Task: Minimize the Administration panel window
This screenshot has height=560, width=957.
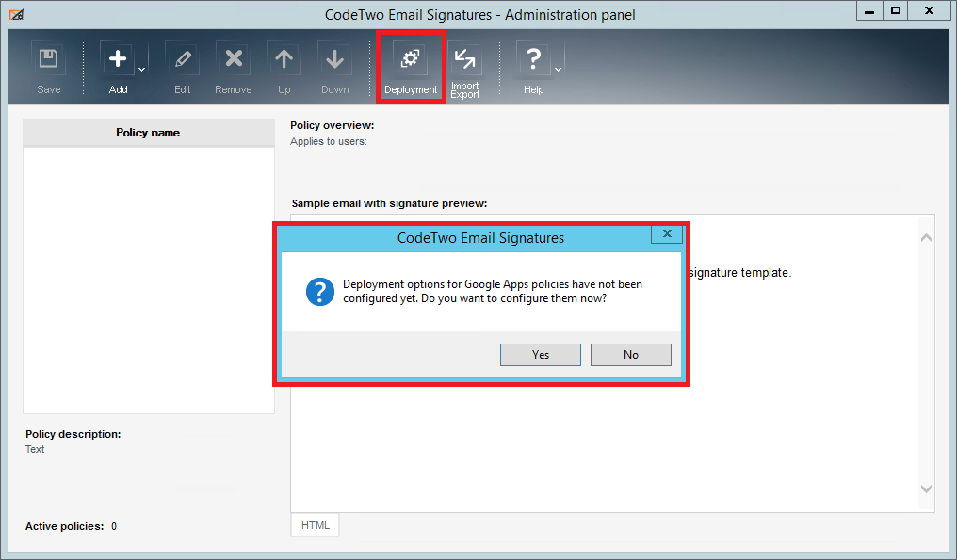Action: (869, 11)
